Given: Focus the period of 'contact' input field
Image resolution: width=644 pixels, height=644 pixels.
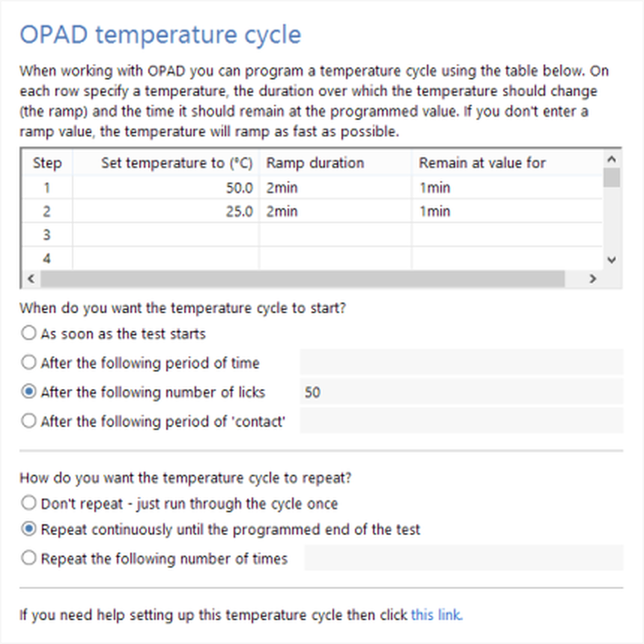Looking at the screenshot, I should [x=461, y=421].
